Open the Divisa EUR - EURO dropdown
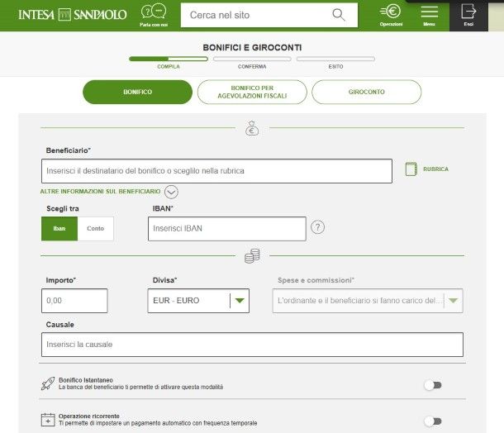This screenshot has width=504, height=433. pos(198,301)
